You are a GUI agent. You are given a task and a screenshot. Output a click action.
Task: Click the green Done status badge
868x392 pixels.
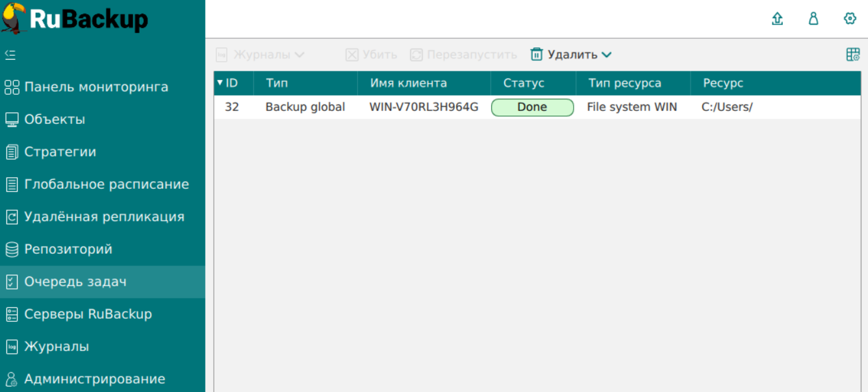[532, 107]
